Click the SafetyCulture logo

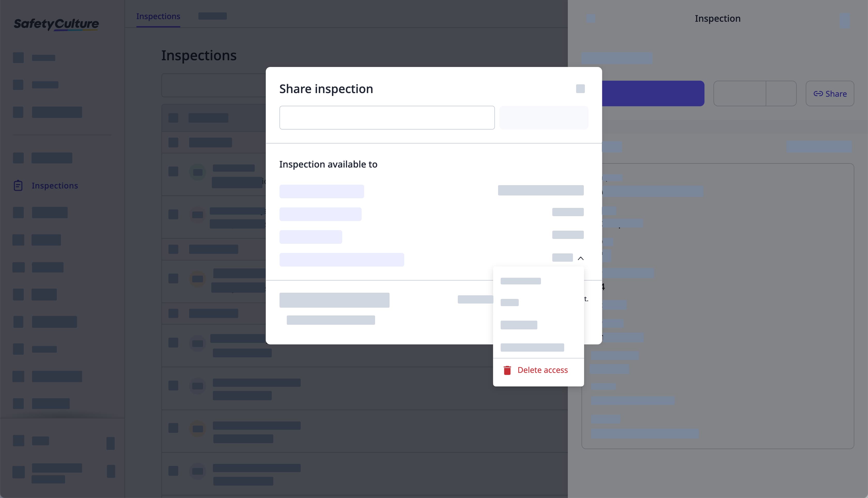tap(56, 24)
